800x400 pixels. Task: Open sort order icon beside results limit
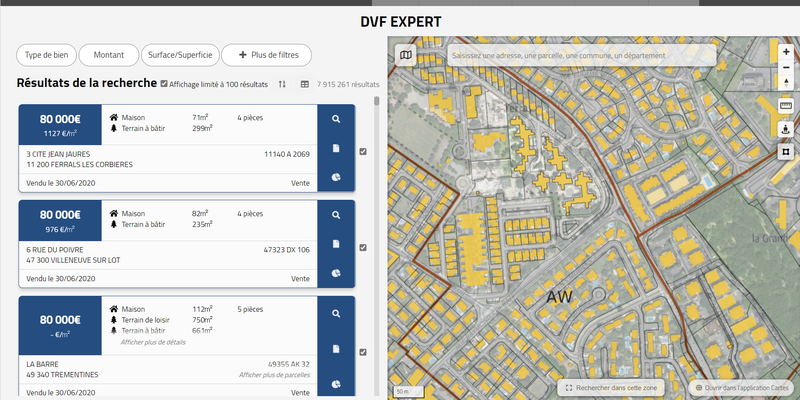click(x=282, y=84)
